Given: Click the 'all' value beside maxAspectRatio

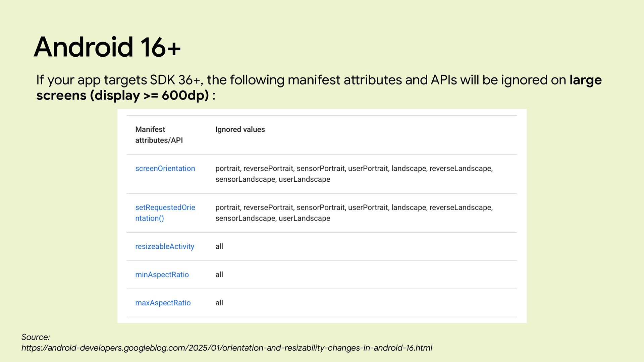Looking at the screenshot, I should (219, 303).
